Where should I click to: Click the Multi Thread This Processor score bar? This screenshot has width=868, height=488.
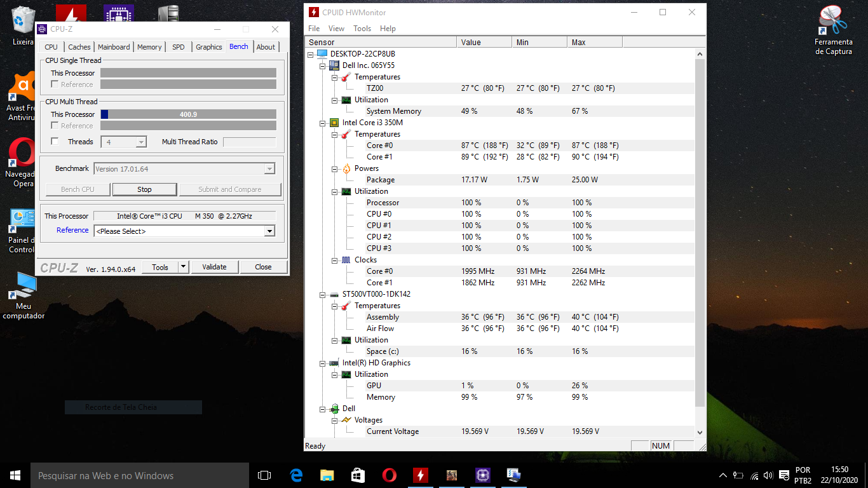(188, 114)
